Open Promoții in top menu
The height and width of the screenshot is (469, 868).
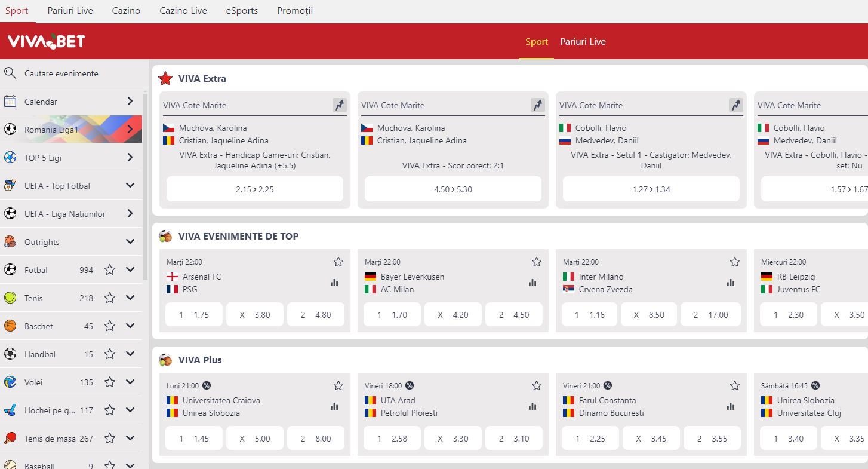(295, 11)
